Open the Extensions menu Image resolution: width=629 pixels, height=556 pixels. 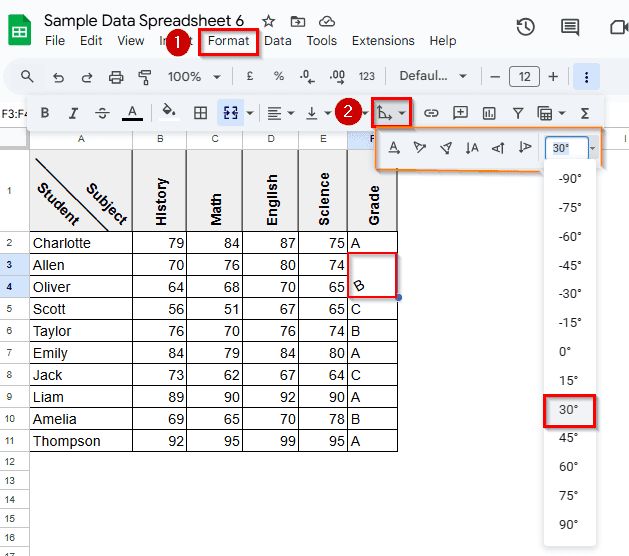(382, 41)
